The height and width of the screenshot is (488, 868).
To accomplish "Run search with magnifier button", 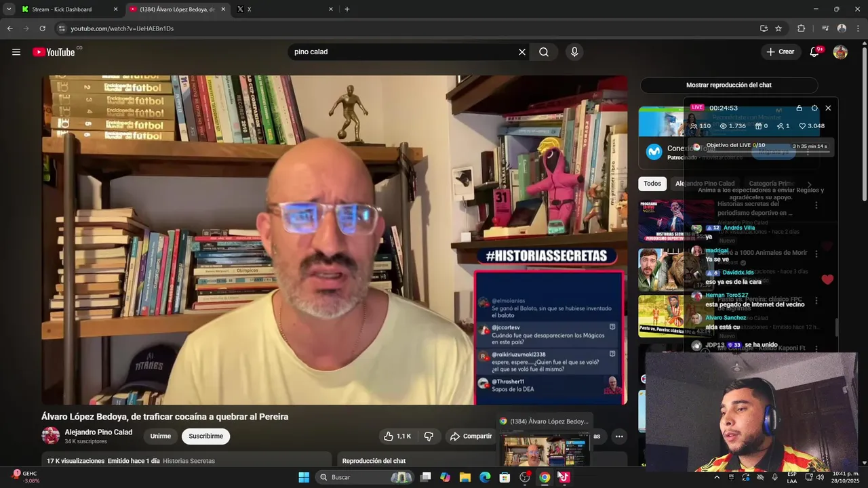I will (544, 52).
